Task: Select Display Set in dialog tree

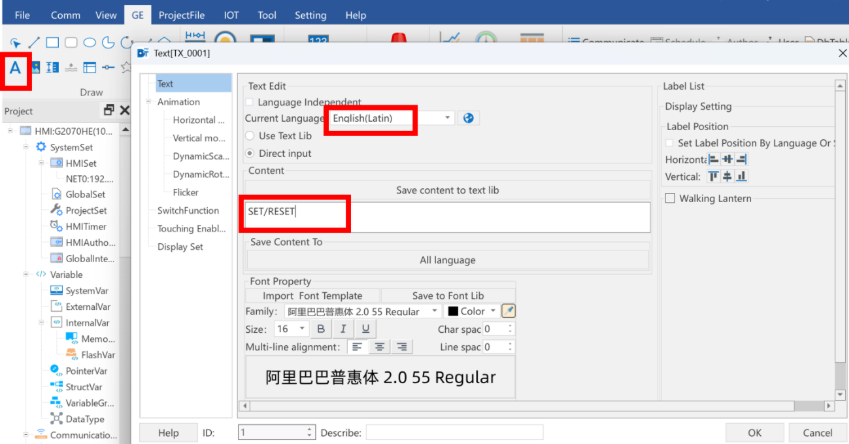Action: pyautogui.click(x=180, y=246)
